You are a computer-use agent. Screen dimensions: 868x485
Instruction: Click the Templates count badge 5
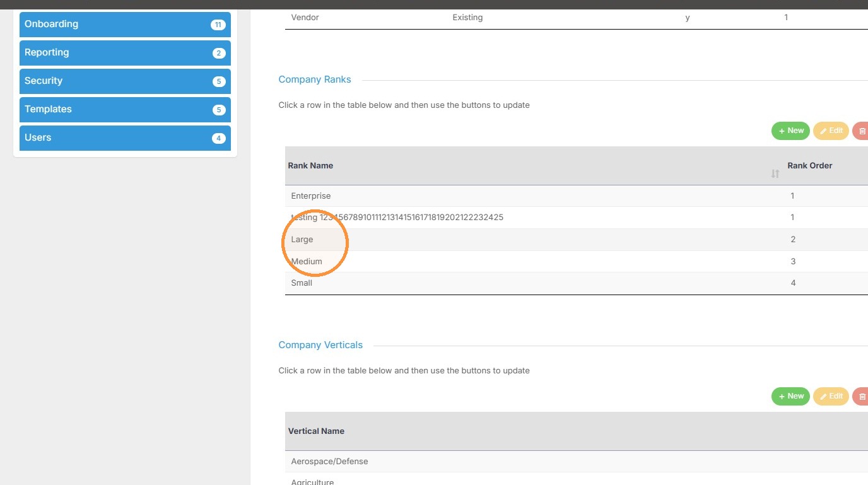pyautogui.click(x=219, y=110)
